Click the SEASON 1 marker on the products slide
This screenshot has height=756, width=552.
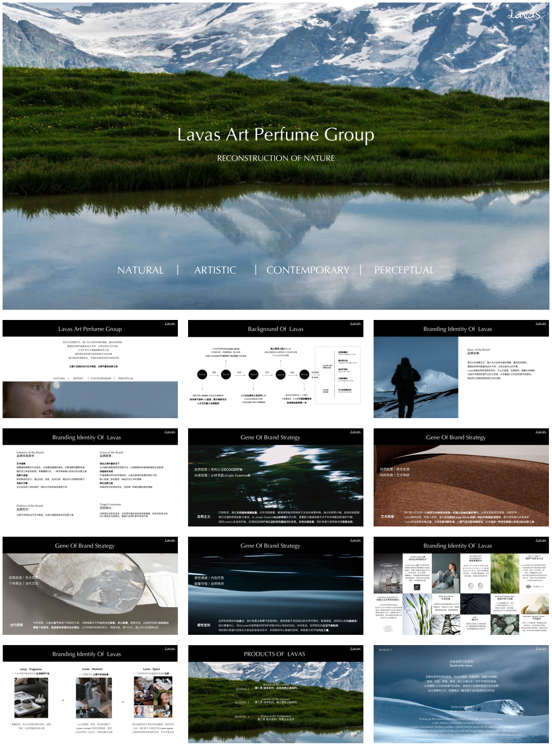point(242,689)
